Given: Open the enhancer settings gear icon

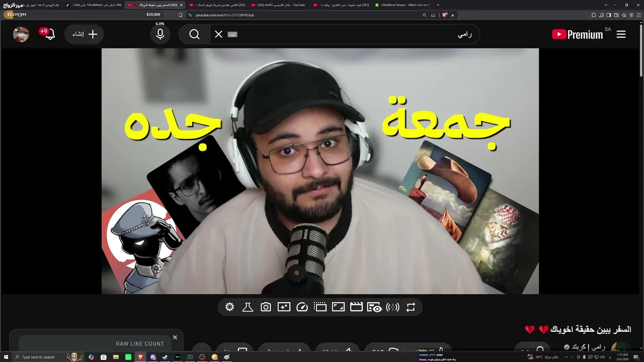Looking at the screenshot, I should [x=230, y=307].
